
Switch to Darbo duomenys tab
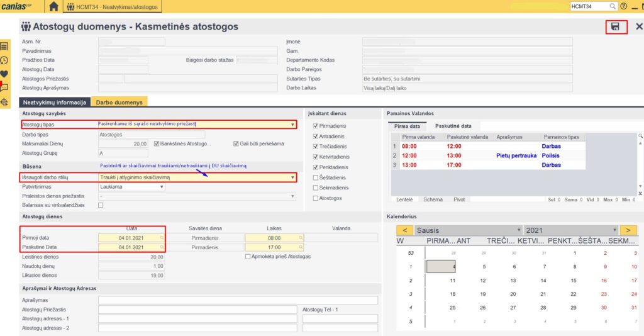(x=119, y=102)
